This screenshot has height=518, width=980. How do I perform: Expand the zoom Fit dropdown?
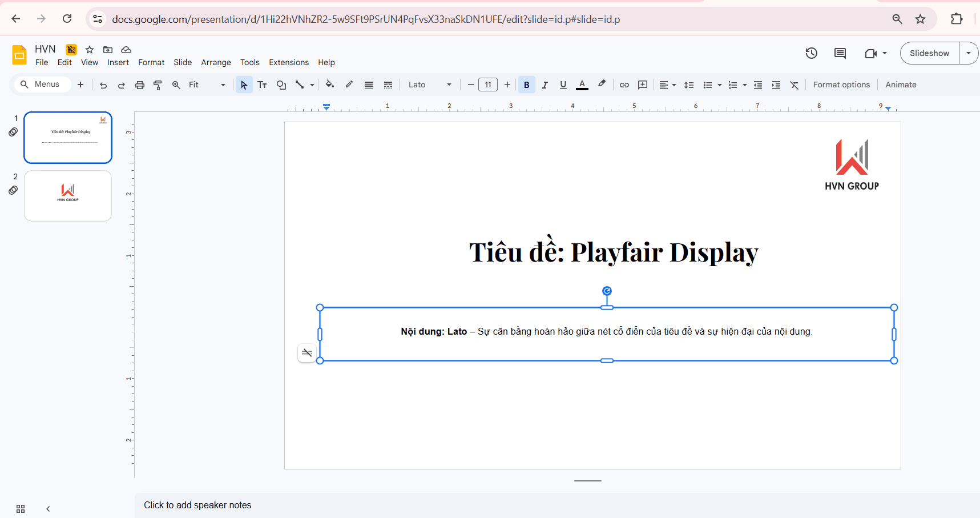coord(222,84)
